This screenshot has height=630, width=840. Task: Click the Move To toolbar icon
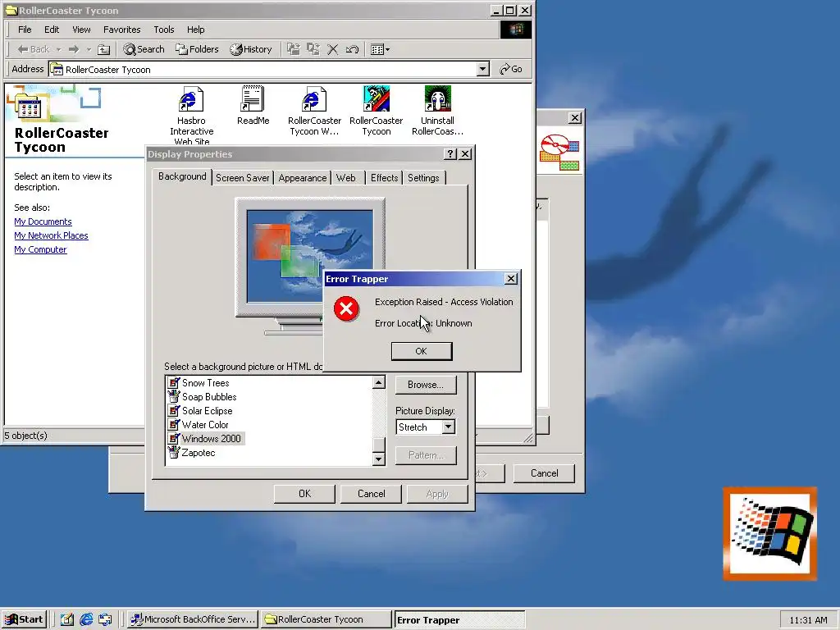pos(293,49)
